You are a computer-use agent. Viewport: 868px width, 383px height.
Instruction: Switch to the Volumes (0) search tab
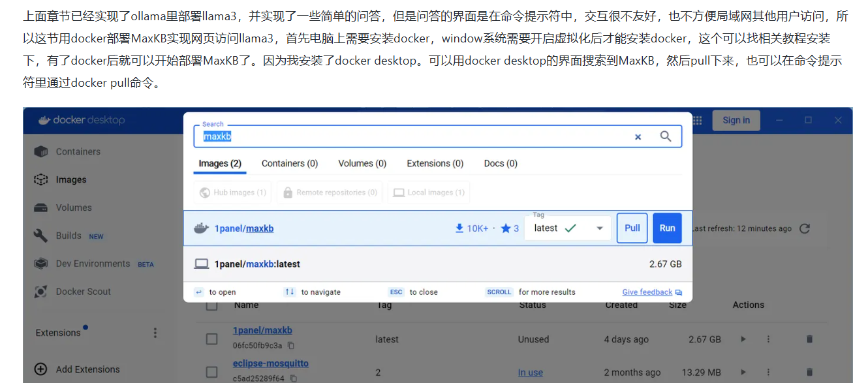point(362,164)
